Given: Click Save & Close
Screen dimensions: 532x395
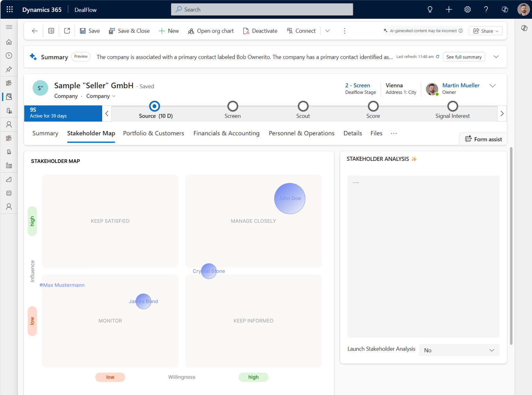Looking at the screenshot, I should (129, 31).
